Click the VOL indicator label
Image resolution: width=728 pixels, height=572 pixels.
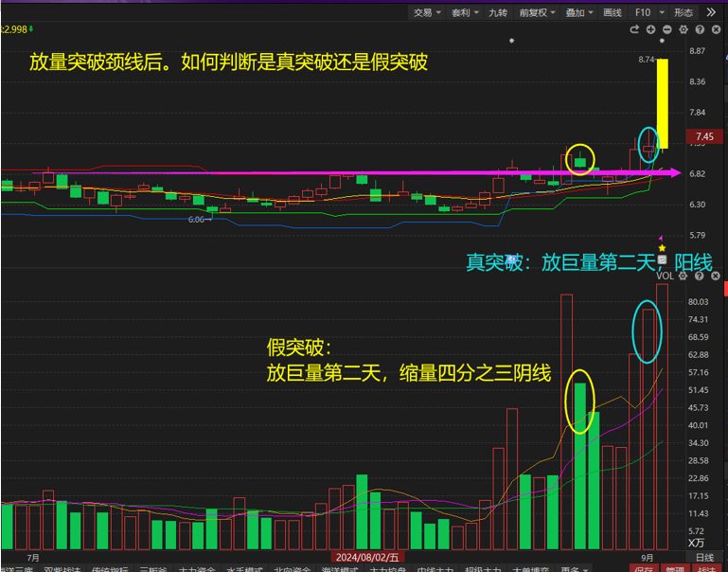[665, 276]
